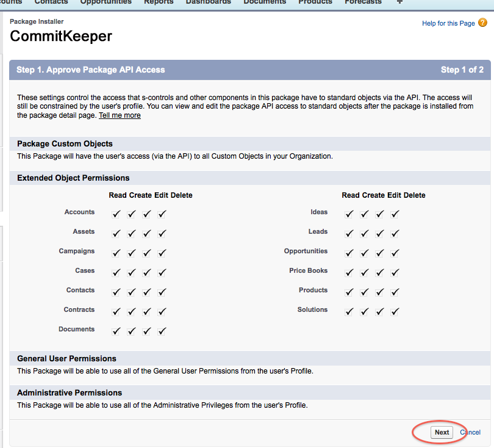Switch to the Reports tab
Image resolution: width=494 pixels, height=448 pixels.
pos(159,2)
